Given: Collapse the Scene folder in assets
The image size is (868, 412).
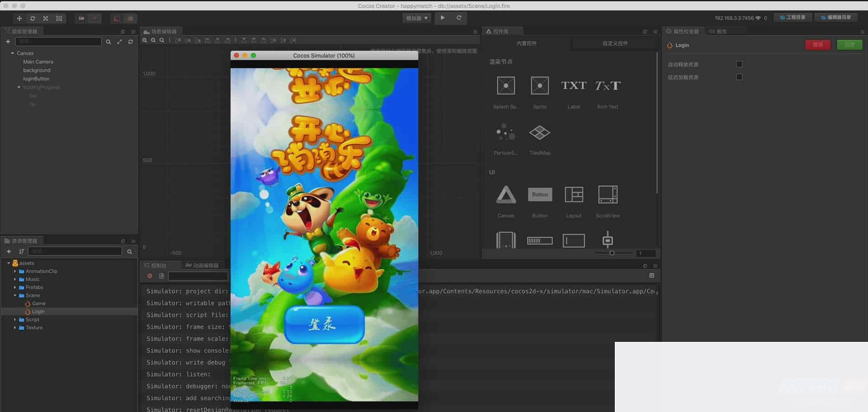Looking at the screenshot, I should click(15, 296).
